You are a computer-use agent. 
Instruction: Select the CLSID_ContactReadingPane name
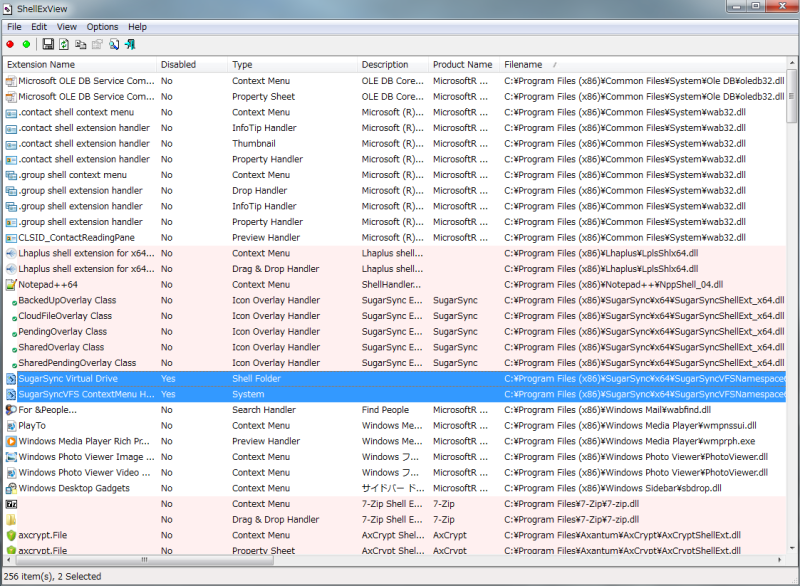[x=77, y=238]
